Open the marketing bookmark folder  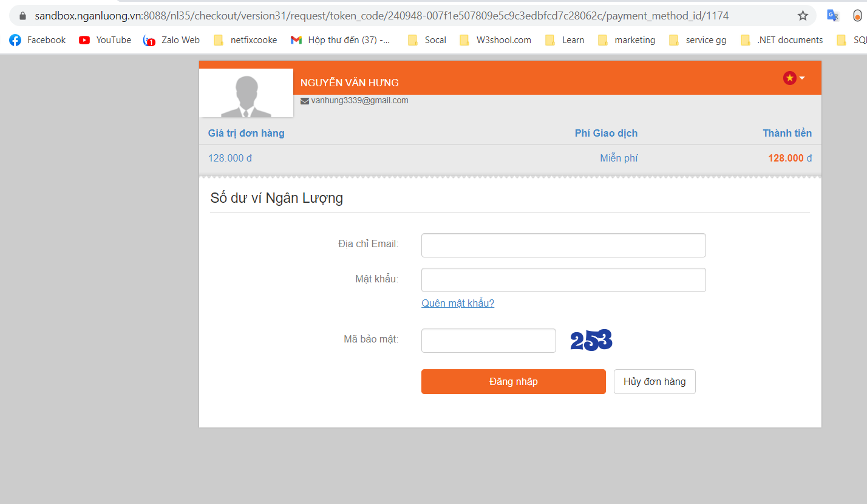click(x=627, y=40)
